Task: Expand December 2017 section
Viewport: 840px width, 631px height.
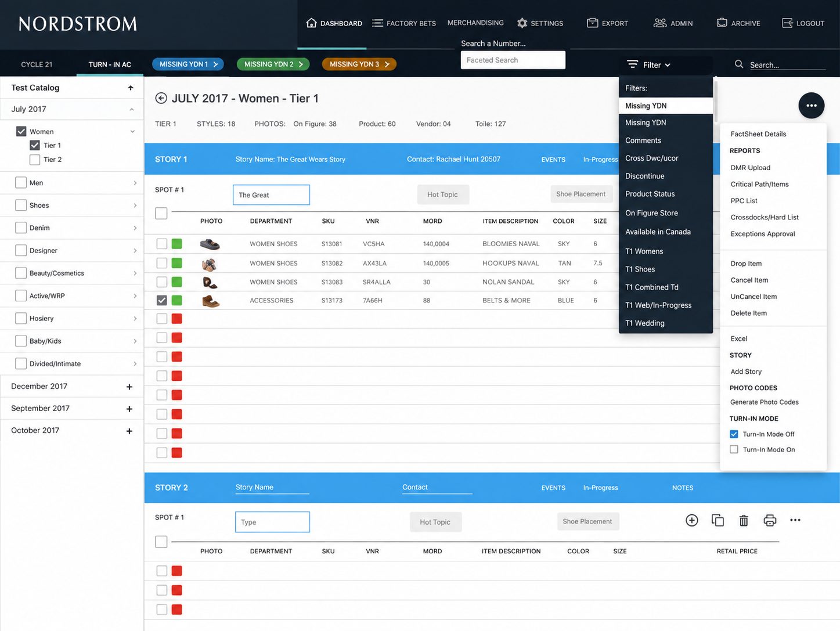Action: click(x=129, y=387)
